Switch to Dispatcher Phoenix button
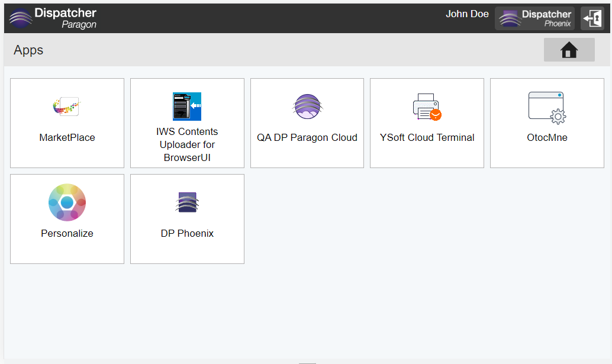 pos(534,18)
